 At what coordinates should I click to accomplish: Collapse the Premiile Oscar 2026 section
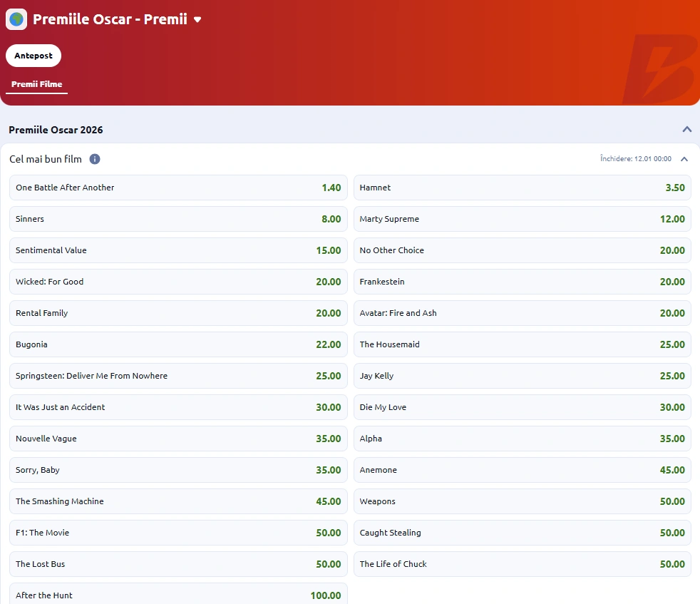(x=686, y=130)
